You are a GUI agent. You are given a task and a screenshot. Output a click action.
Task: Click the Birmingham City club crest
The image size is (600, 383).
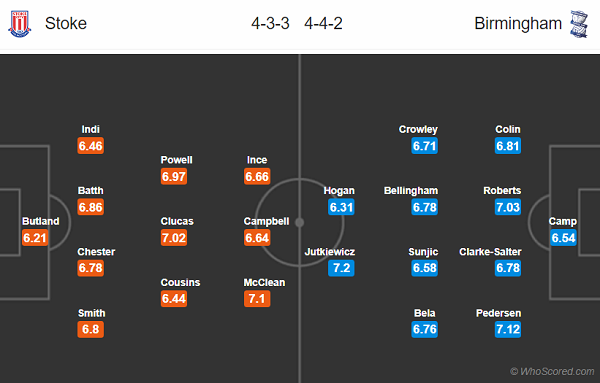(x=578, y=24)
